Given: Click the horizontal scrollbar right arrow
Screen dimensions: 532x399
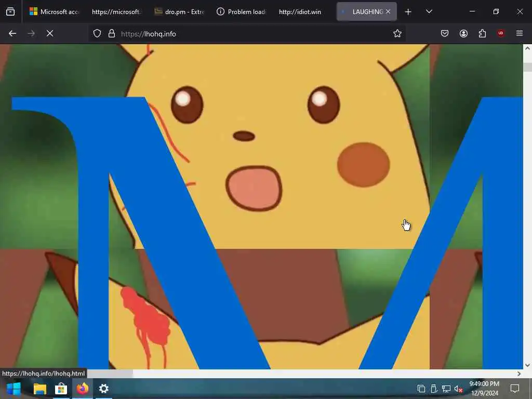Looking at the screenshot, I should pyautogui.click(x=519, y=374).
